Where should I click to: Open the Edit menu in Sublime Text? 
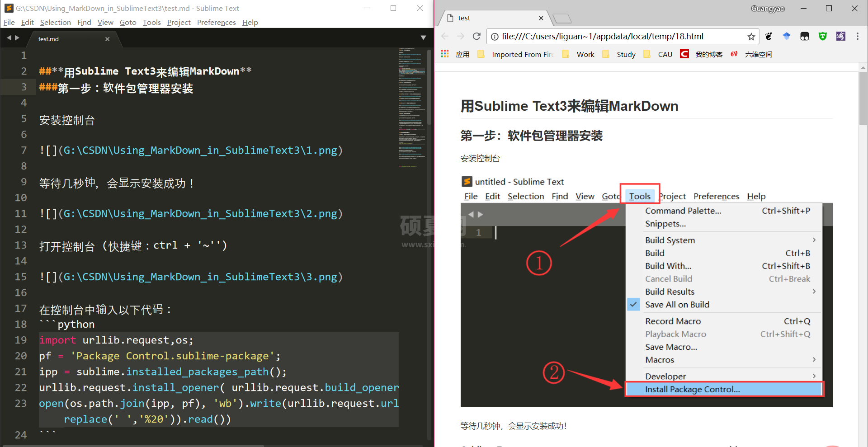pyautogui.click(x=27, y=22)
